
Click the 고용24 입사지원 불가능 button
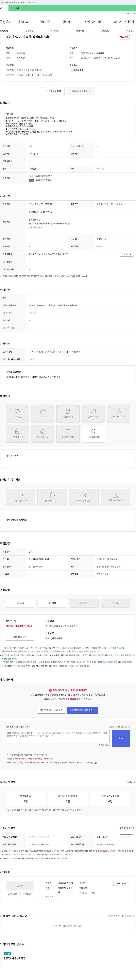[81, 91]
